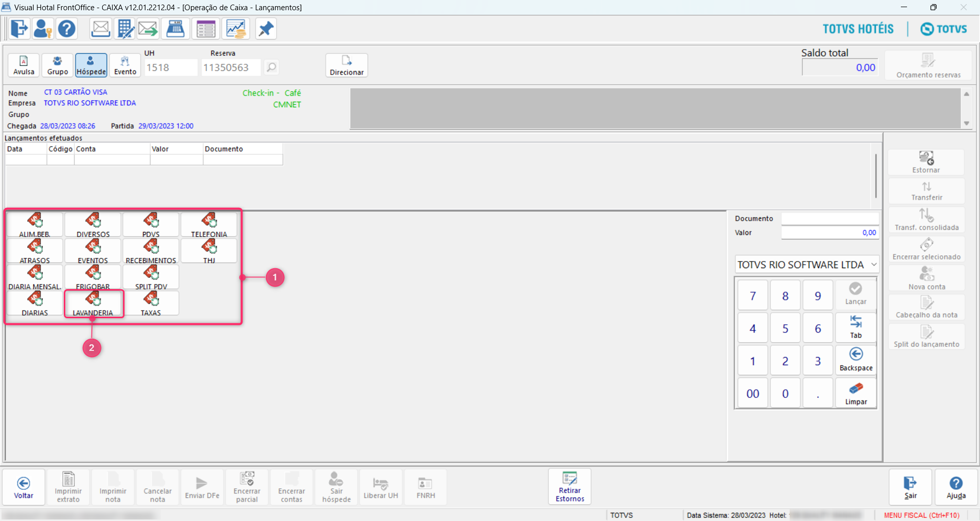The width and height of the screenshot is (980, 521).
Task: Select the TELEFONIA posting category
Action: 209,225
